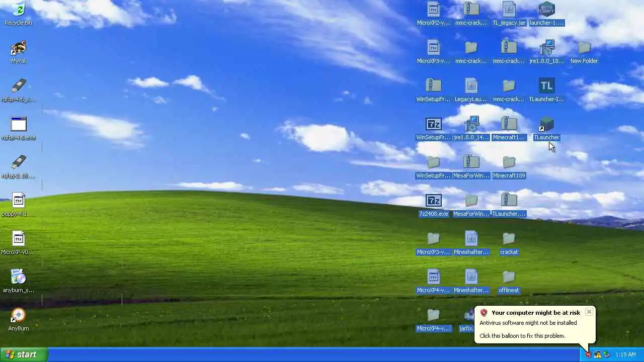This screenshot has height=362, width=644.
Task: Launch the MyPal browser shortcut
Action: click(x=18, y=52)
